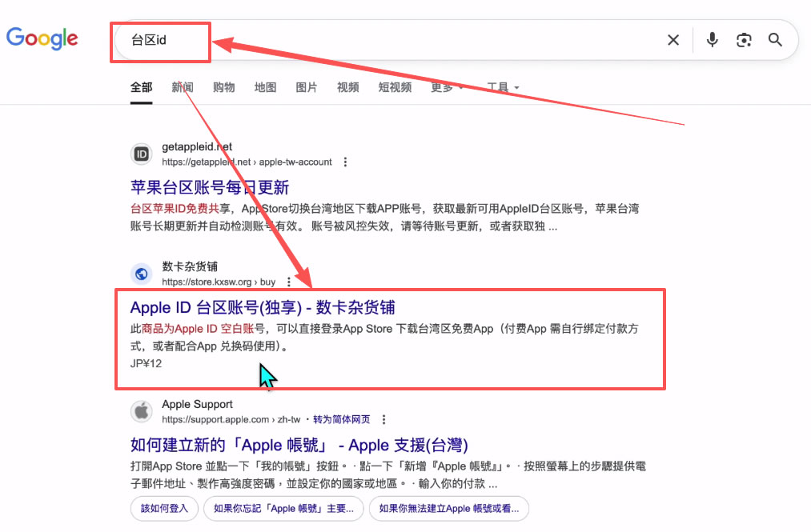
Task: Click the Apple Support site favicon
Action: [x=141, y=410]
